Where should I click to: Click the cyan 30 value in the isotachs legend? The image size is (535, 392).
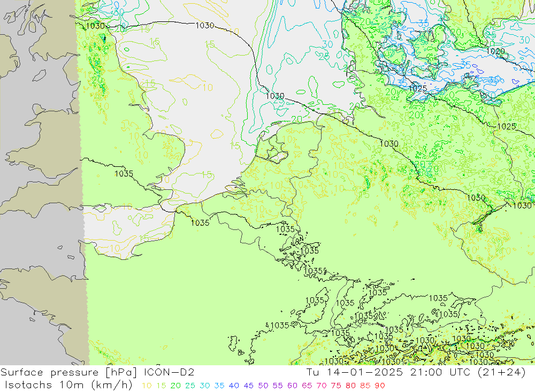[x=205, y=386]
